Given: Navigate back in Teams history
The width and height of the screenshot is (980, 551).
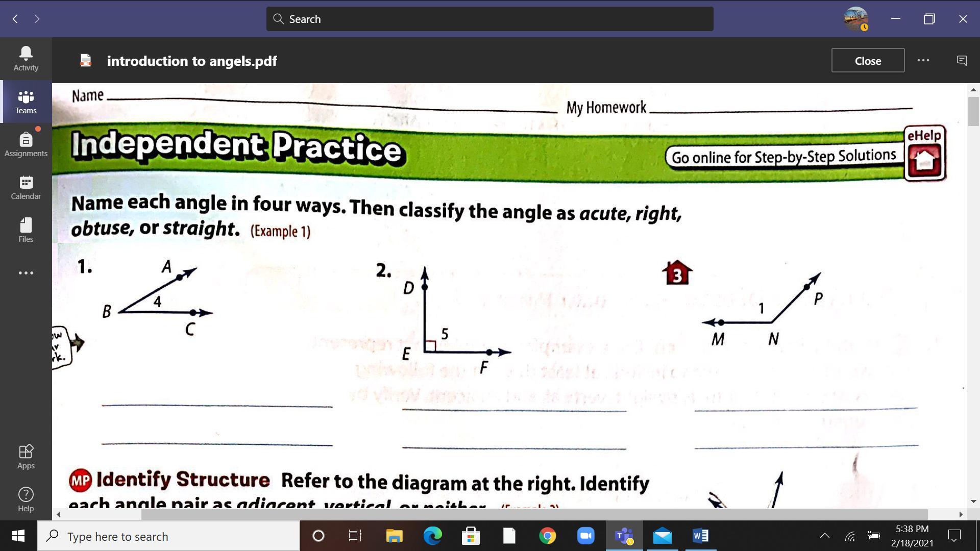Looking at the screenshot, I should coord(15,19).
